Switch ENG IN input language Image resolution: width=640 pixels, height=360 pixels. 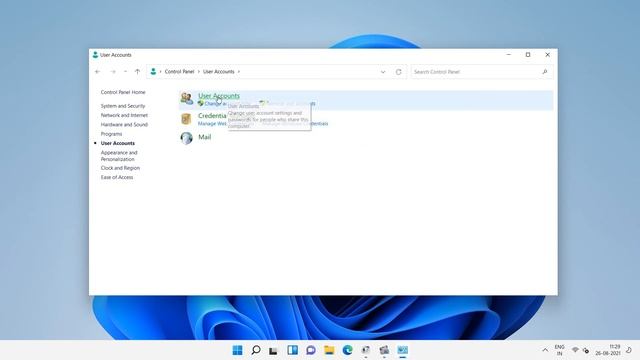click(559, 350)
